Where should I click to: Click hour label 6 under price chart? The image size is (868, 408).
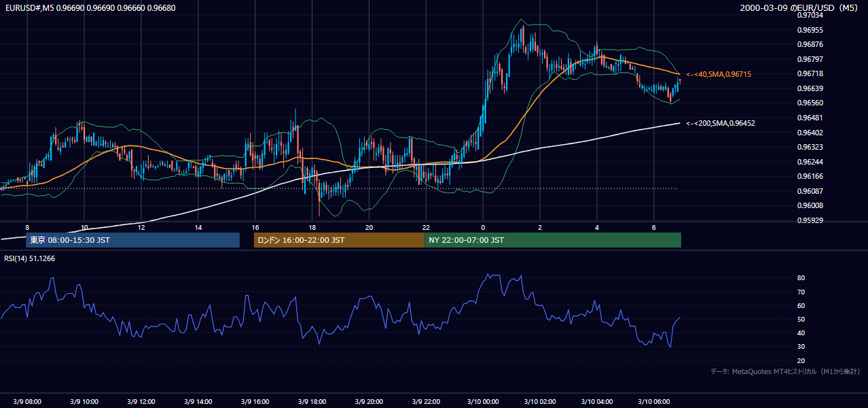[654, 227]
